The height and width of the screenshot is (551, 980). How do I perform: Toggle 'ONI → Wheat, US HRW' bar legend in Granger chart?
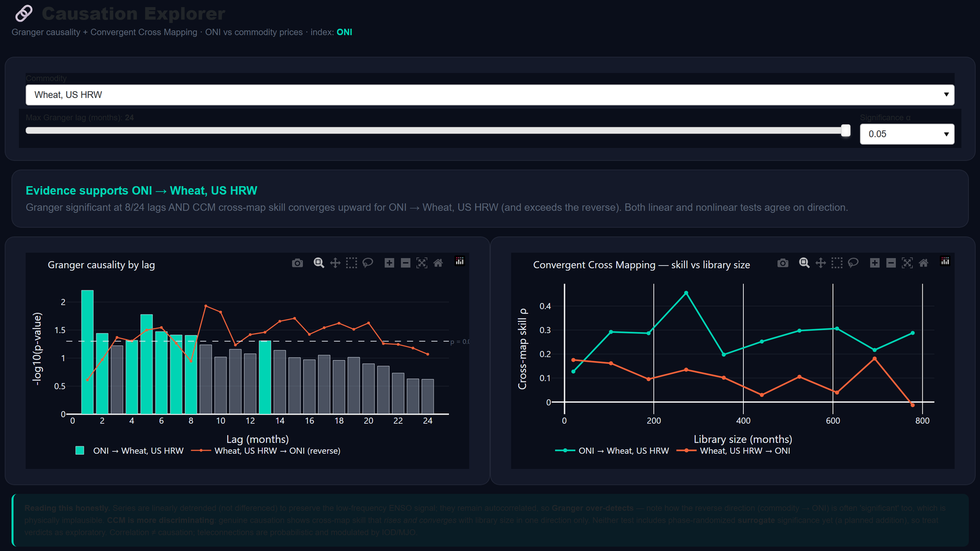point(129,451)
